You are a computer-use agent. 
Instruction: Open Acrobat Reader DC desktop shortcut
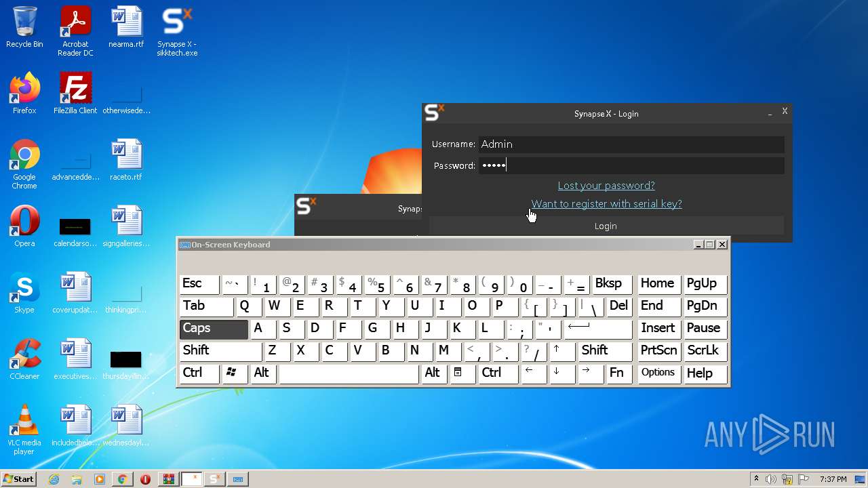tap(75, 31)
